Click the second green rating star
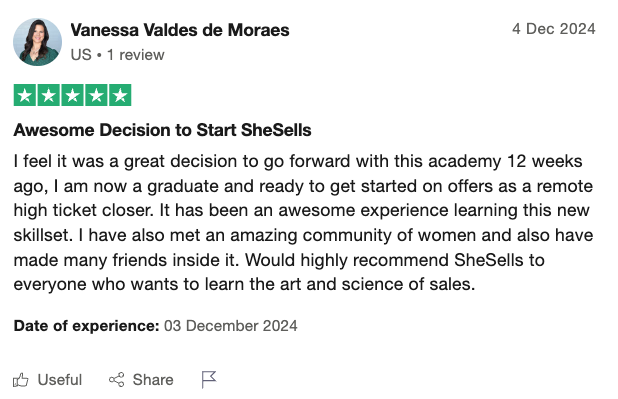 coord(48,95)
